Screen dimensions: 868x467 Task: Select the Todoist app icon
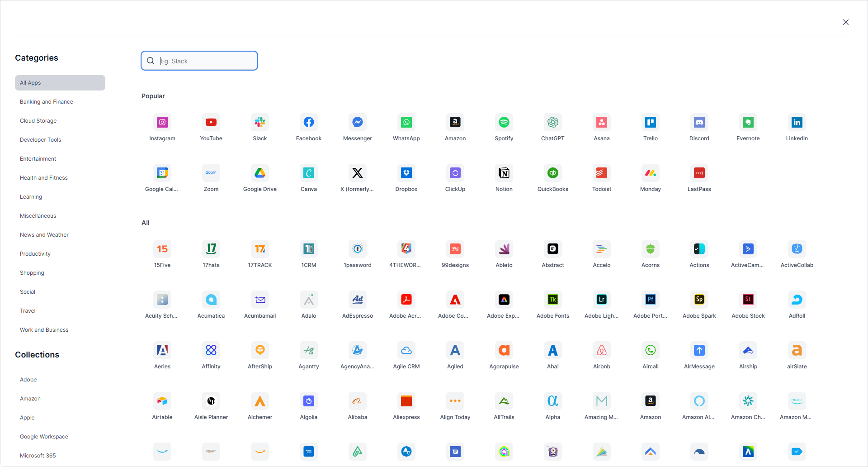(x=602, y=173)
